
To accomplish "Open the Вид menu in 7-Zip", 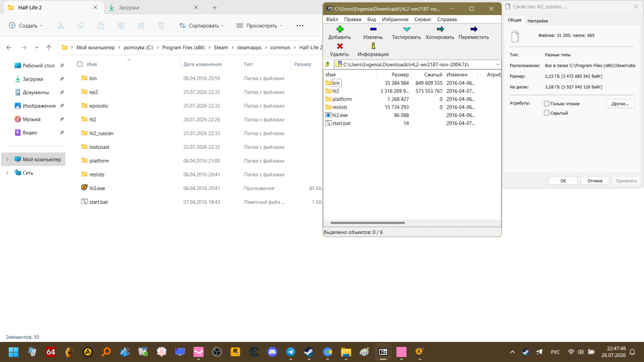I will [371, 19].
